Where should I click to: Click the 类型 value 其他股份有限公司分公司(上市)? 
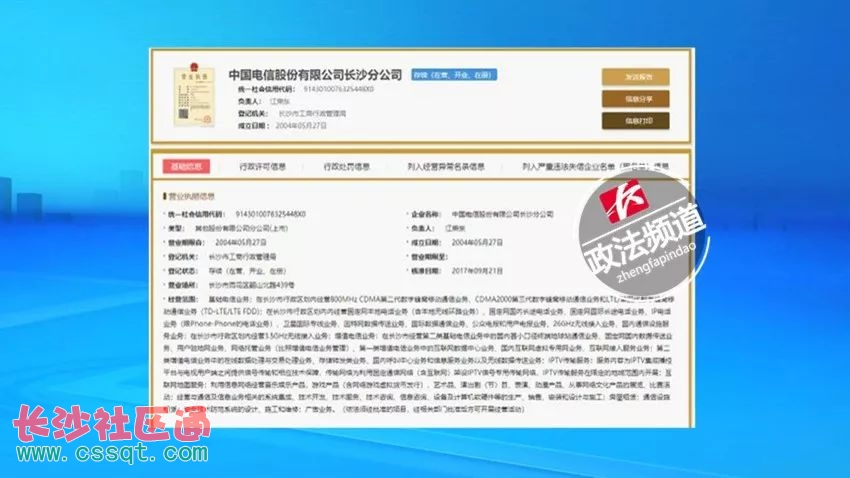click(x=241, y=228)
